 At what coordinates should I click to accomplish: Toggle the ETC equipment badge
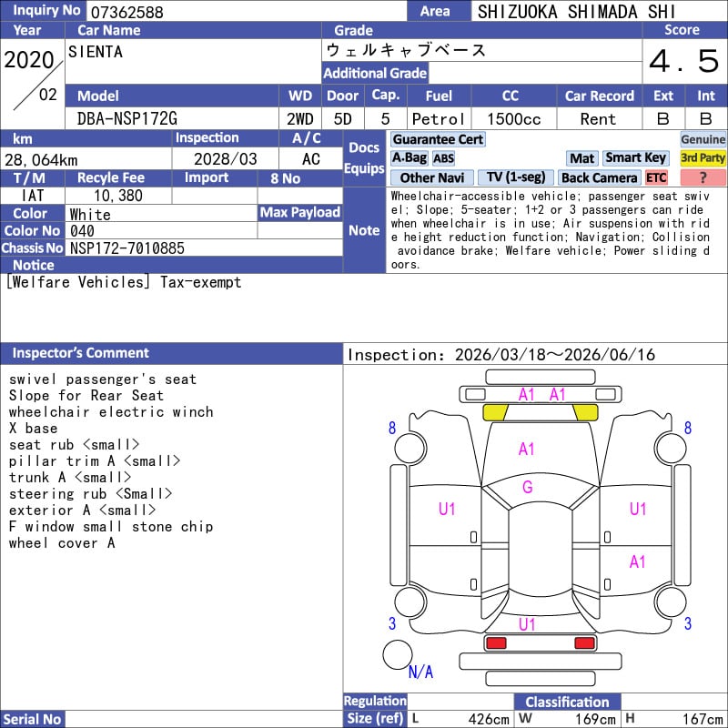[x=656, y=177]
